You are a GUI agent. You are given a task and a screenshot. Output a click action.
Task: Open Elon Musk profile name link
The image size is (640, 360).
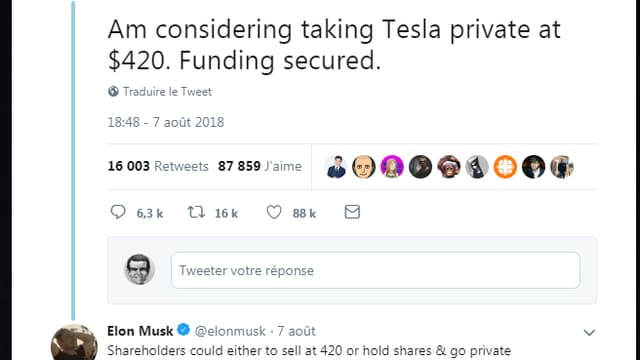click(140, 331)
